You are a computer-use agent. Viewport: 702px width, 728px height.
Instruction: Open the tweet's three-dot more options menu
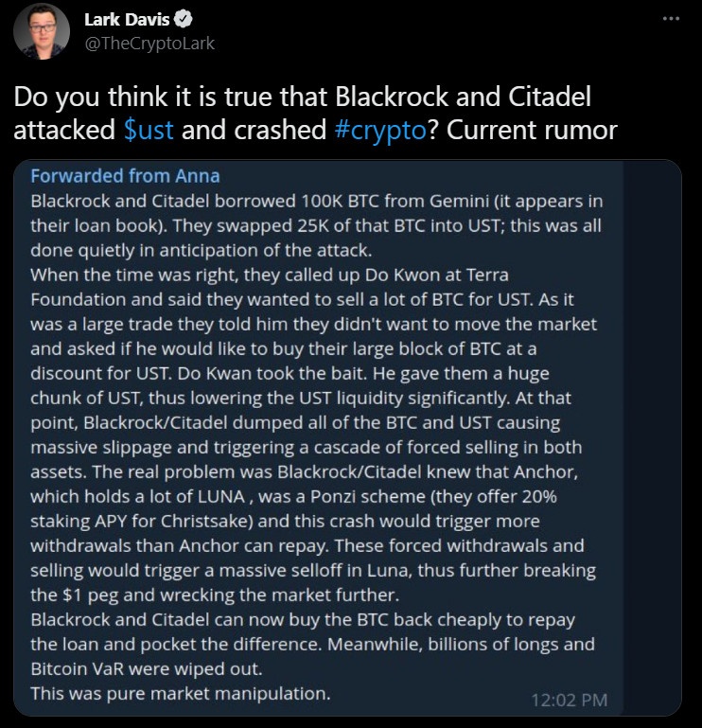coord(671,18)
